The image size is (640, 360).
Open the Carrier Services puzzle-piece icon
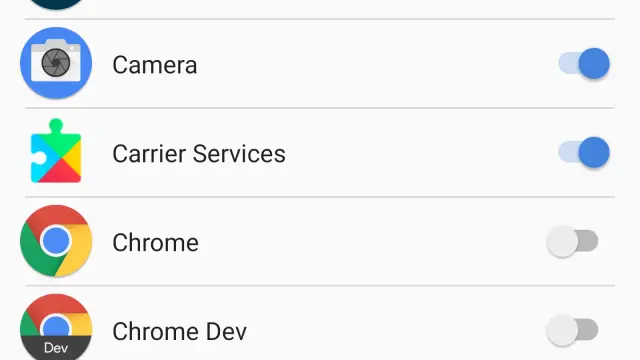coord(56,151)
